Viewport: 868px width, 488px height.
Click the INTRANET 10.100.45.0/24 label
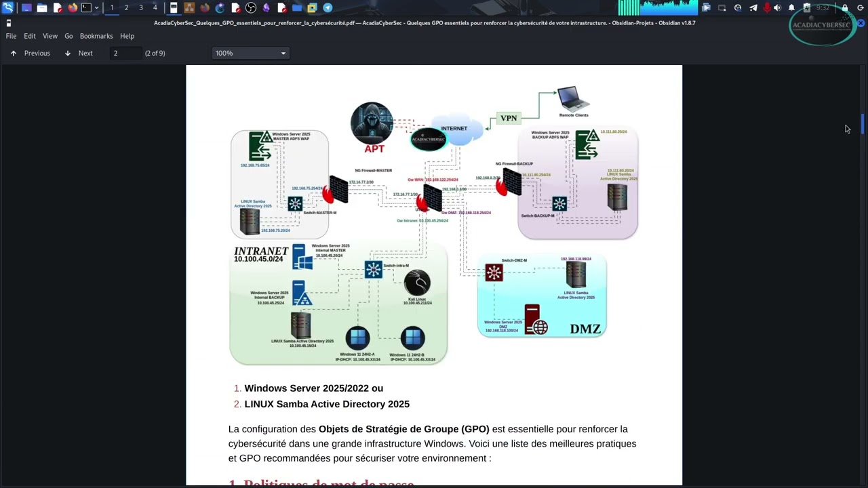tap(261, 255)
